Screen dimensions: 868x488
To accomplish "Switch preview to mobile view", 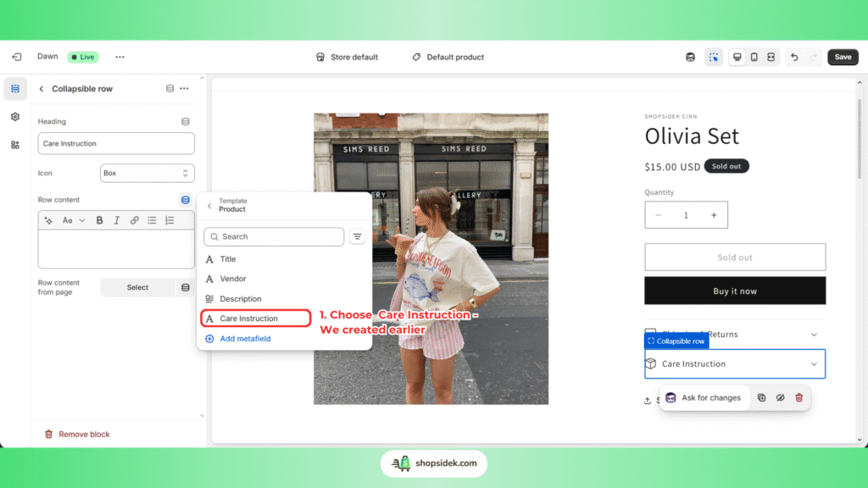I will (754, 57).
